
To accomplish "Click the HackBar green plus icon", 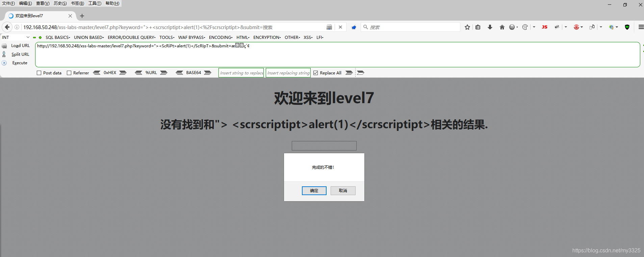I will 40,38.
